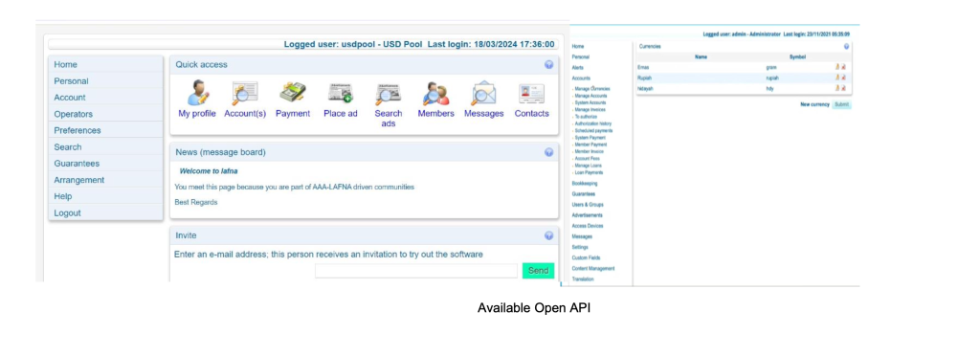Click the delete icon for Rupiah currency
Viewport: 980px width, 356px height.
coord(843,78)
